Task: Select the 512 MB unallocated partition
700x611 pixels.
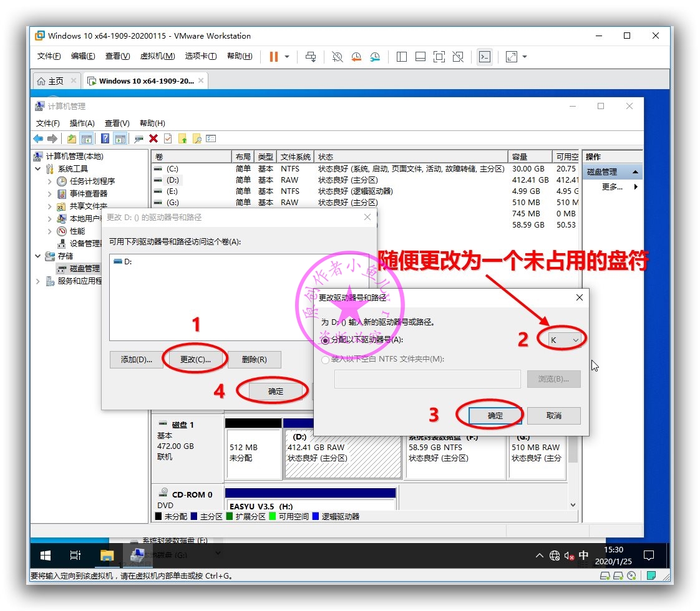Action: (253, 454)
